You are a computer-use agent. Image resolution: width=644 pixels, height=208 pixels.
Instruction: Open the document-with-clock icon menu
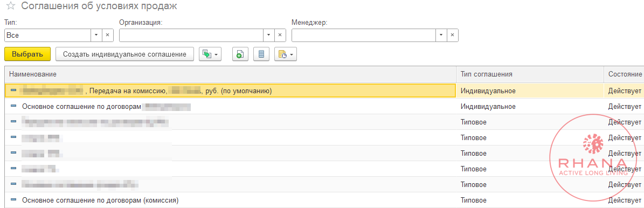tap(286, 54)
